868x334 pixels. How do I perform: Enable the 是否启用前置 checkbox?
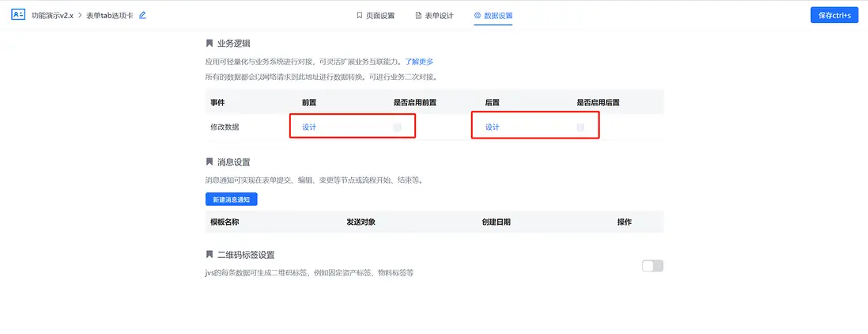pos(398,127)
